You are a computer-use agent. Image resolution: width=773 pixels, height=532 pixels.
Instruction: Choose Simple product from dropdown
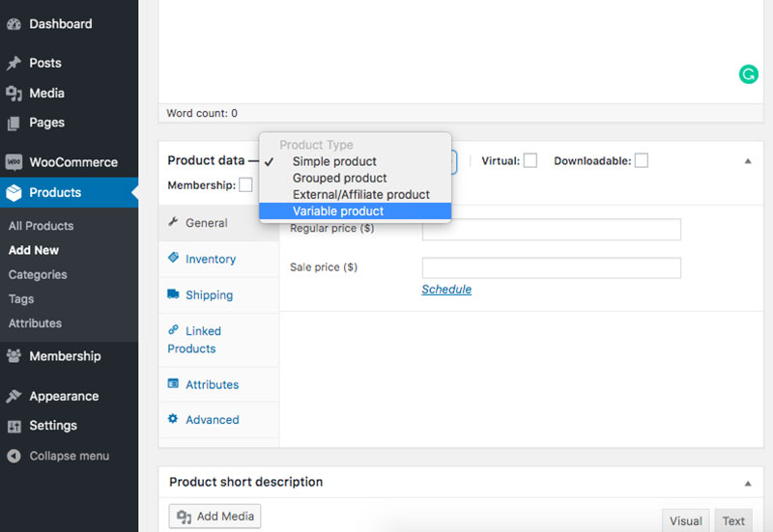tap(355, 161)
